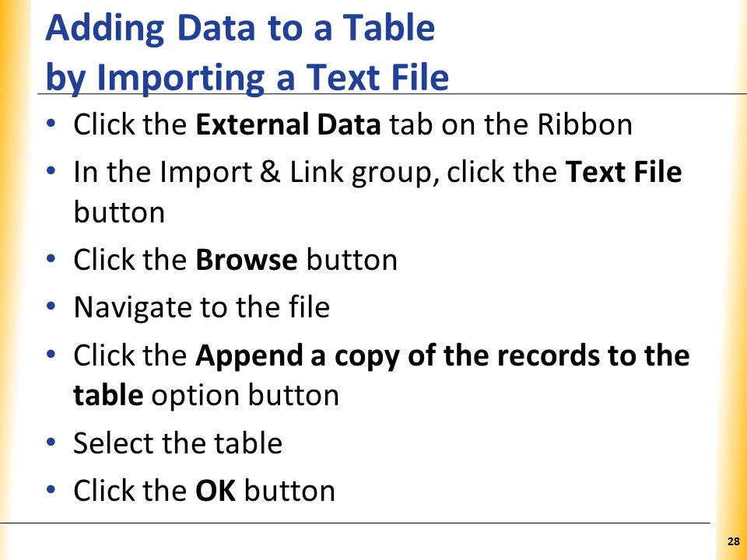This screenshot has width=747, height=560.
Task: Click the 'Select the table' bullet text
Action: point(178,443)
